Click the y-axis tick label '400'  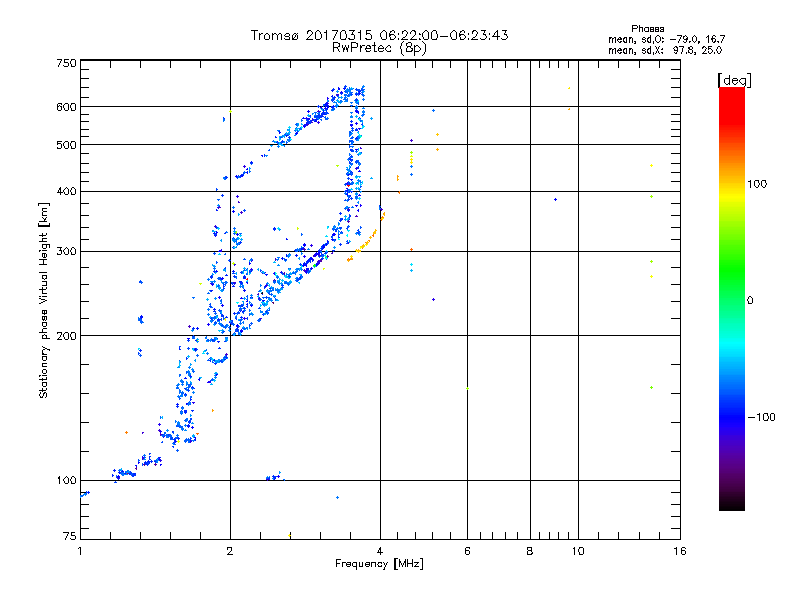(66, 191)
